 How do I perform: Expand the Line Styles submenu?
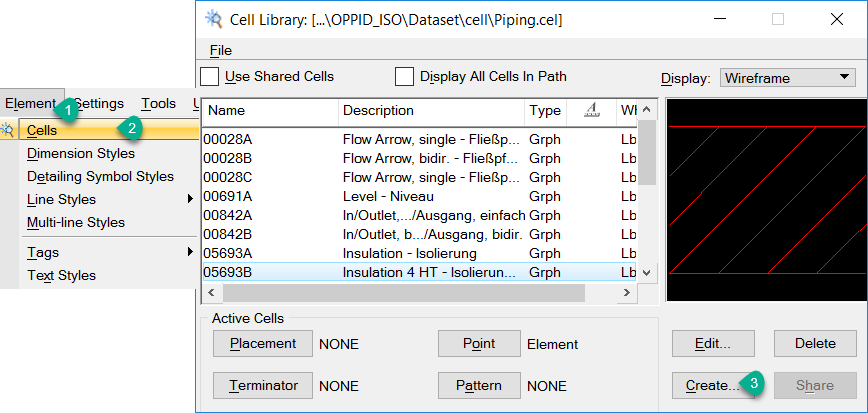point(189,199)
